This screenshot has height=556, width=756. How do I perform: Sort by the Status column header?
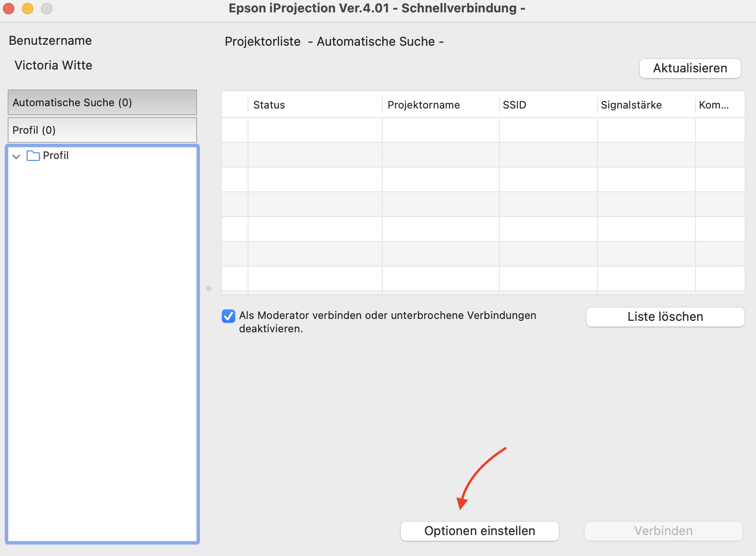[x=315, y=105]
